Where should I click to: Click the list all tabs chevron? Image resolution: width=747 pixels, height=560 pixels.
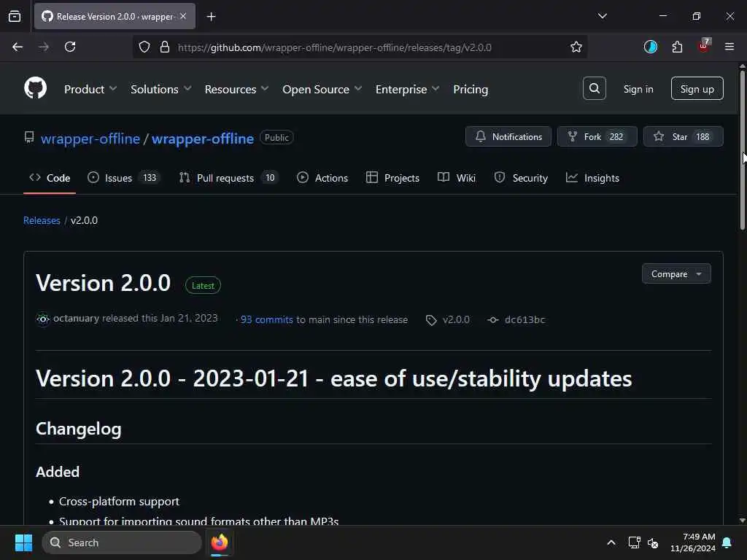602,16
